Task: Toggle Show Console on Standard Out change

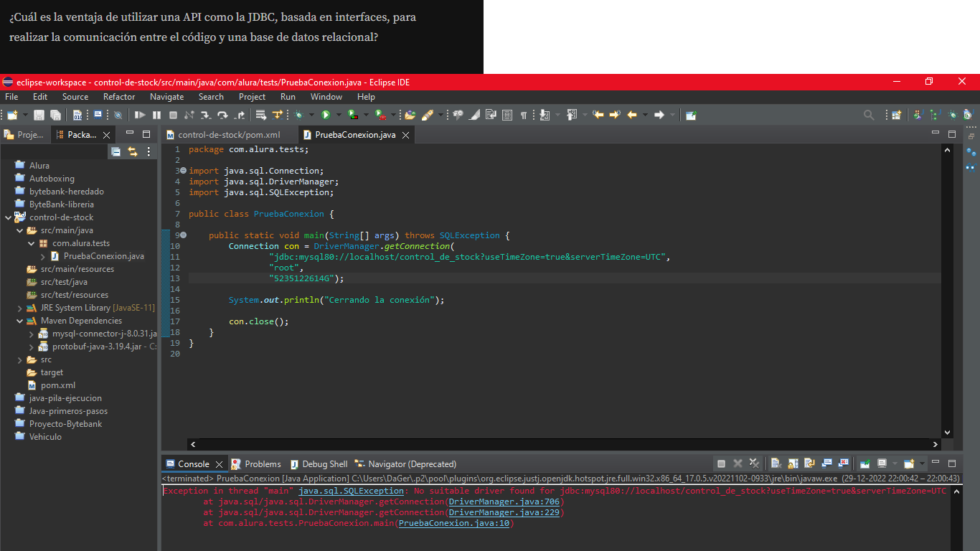Action: click(826, 463)
